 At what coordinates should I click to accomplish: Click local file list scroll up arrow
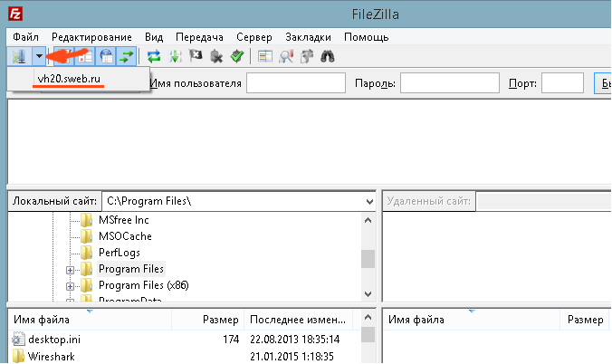click(368, 317)
